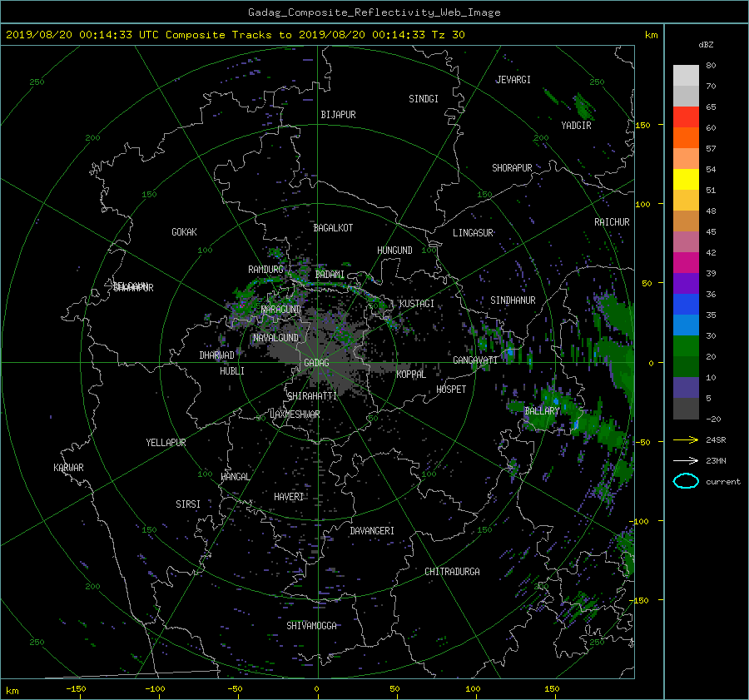Click the title 'Gadag_Composite_Reflectivity_Web_Image'
749x700 pixels.
click(374, 12)
